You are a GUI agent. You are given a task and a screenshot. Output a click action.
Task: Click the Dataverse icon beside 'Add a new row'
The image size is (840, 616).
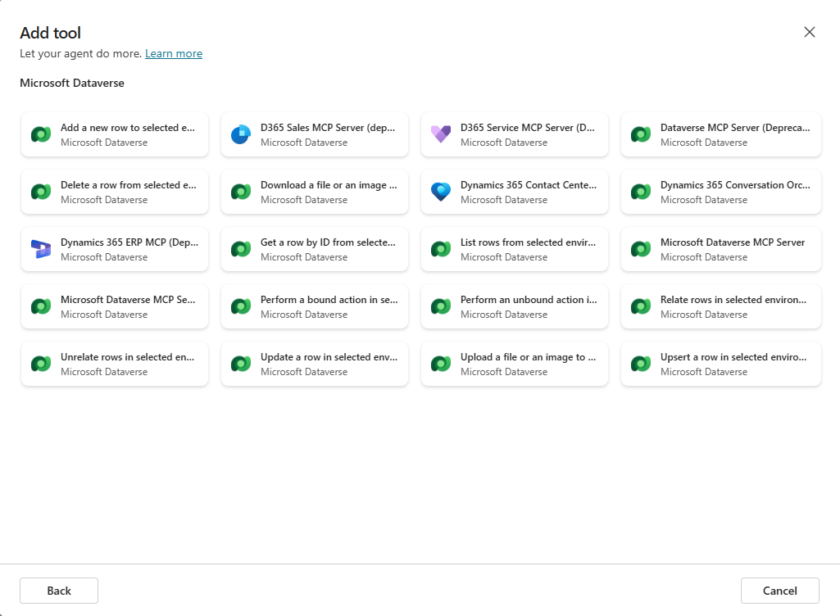tap(41, 134)
